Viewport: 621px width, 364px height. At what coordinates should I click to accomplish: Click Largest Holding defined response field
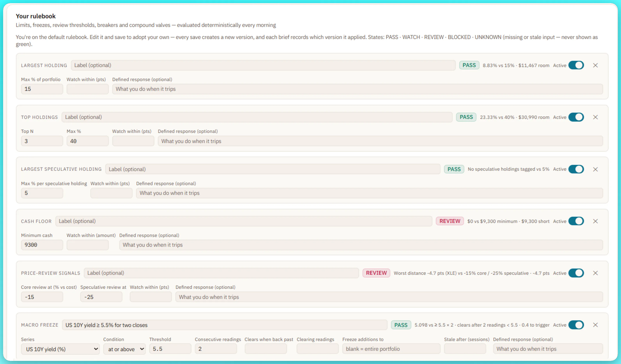[357, 89]
